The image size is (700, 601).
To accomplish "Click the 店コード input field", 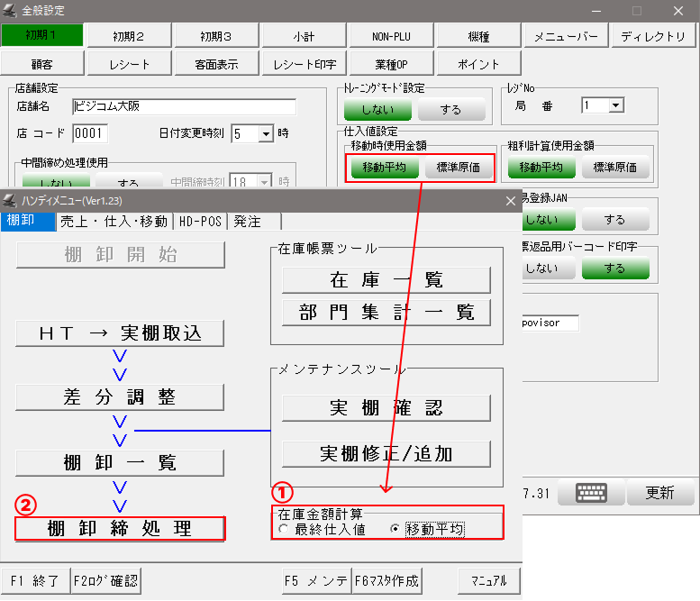I will [89, 133].
